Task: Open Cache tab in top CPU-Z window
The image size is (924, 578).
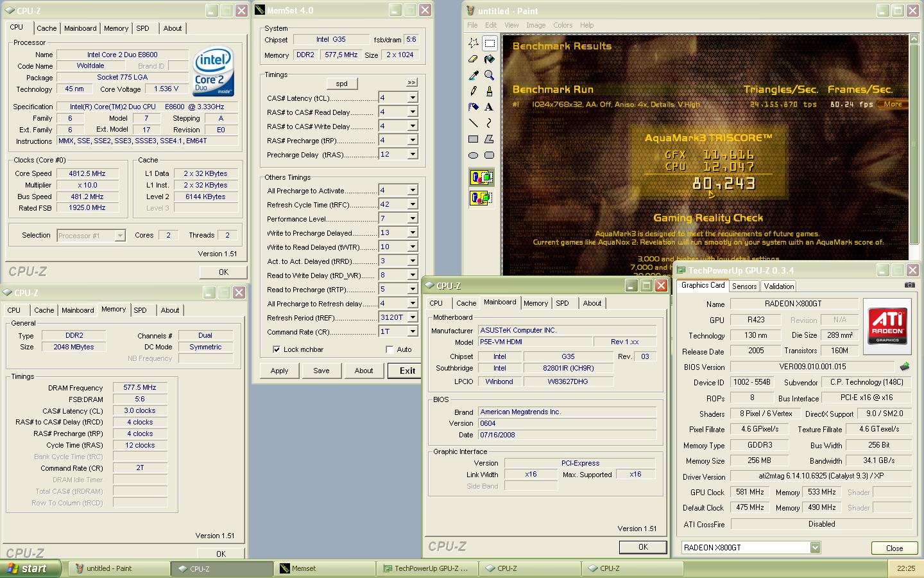Action: click(46, 28)
